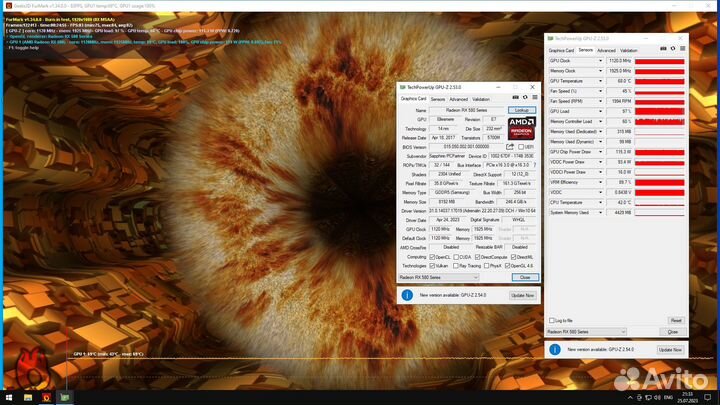Click the AMD Radeon logo in GPU-Z
This screenshot has height=405, width=720.
click(522, 129)
